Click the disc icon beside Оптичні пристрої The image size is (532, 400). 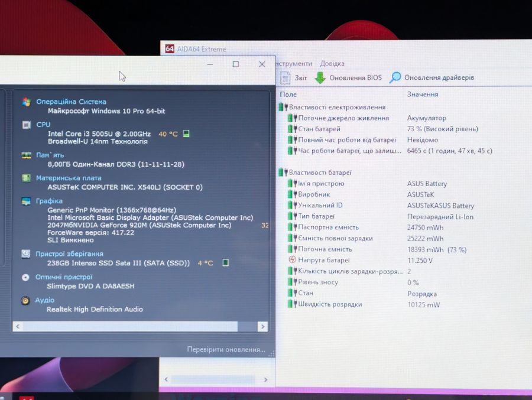click(25, 277)
